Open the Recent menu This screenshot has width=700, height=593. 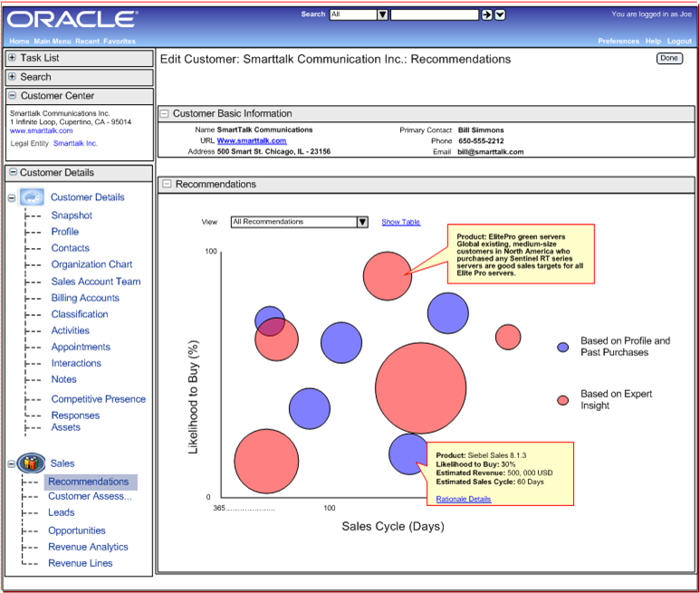pos(88,41)
